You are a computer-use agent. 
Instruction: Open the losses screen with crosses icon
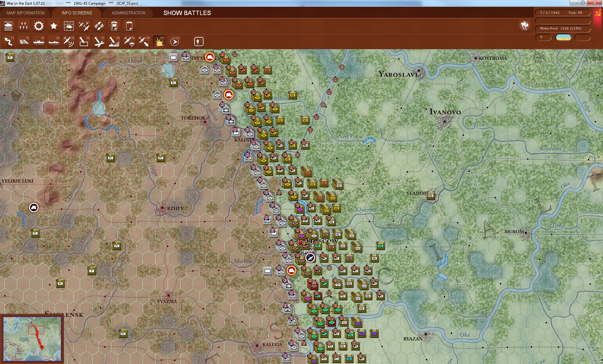[x=24, y=26]
